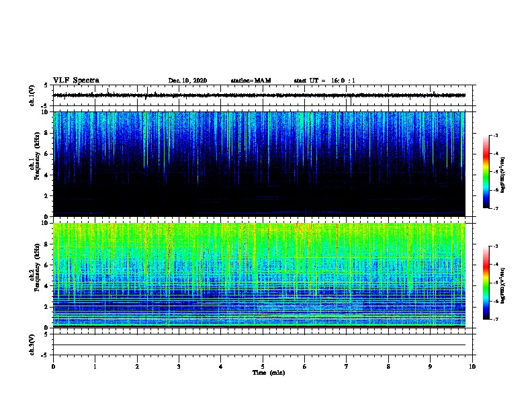Click the date text "Dec. 10, 2020"
This screenshot has width=532, height=411.
click(187, 81)
